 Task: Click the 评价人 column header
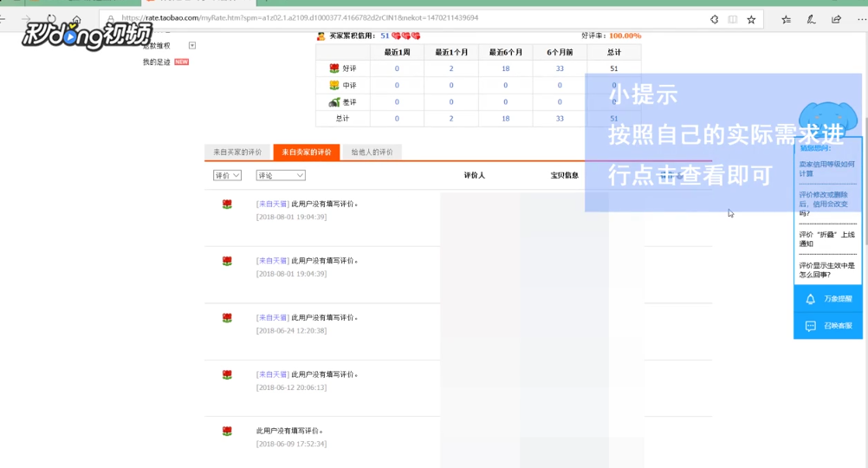475,175
